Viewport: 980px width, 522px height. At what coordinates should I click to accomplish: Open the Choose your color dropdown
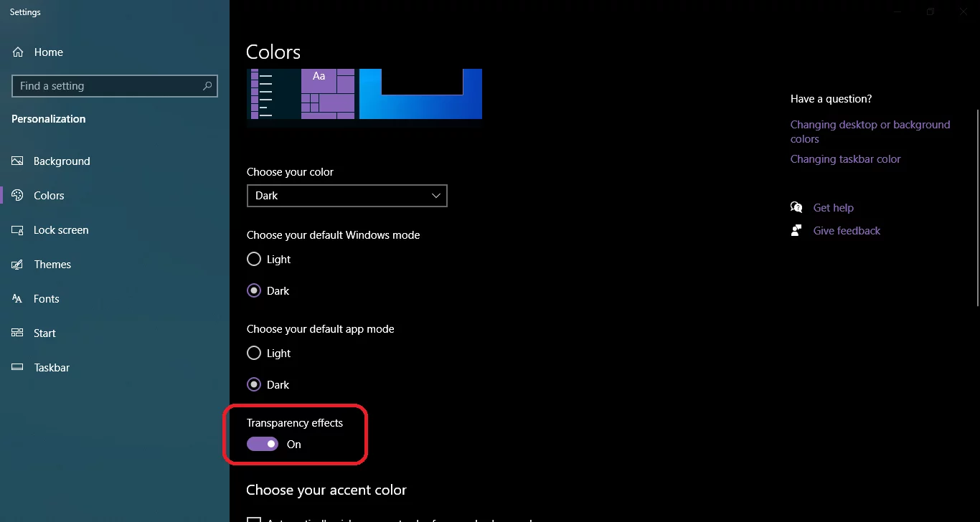coord(347,196)
